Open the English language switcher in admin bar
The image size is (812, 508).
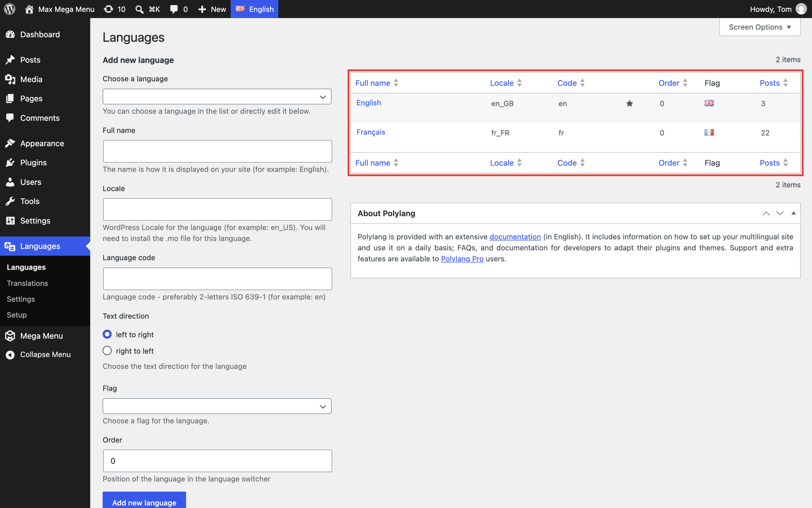pyautogui.click(x=254, y=9)
